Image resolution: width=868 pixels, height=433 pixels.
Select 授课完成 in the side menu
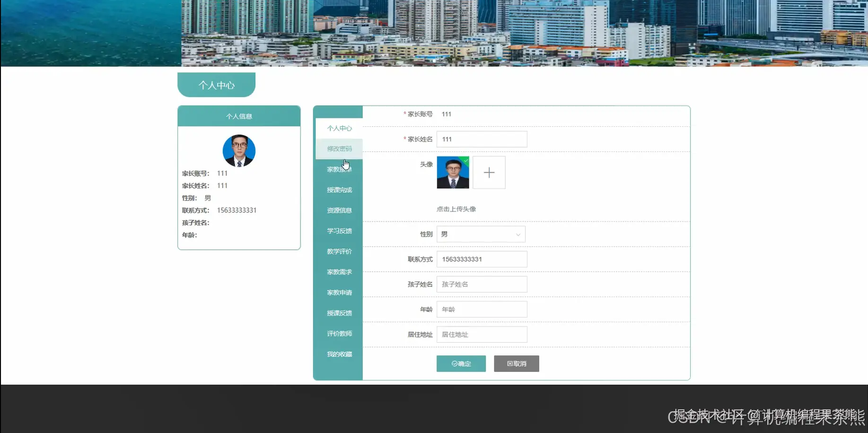click(x=339, y=190)
